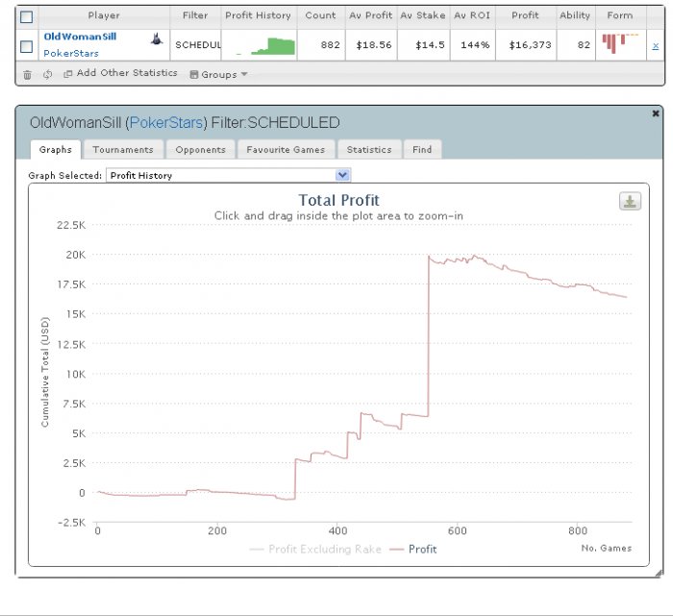673x616 pixels.
Task: Click the trash delete icon
Action: 27,74
